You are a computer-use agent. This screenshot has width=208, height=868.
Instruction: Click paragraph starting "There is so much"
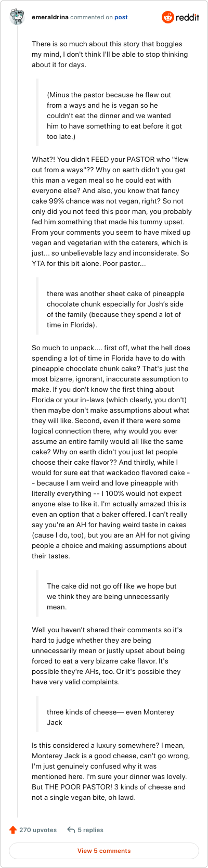click(110, 54)
